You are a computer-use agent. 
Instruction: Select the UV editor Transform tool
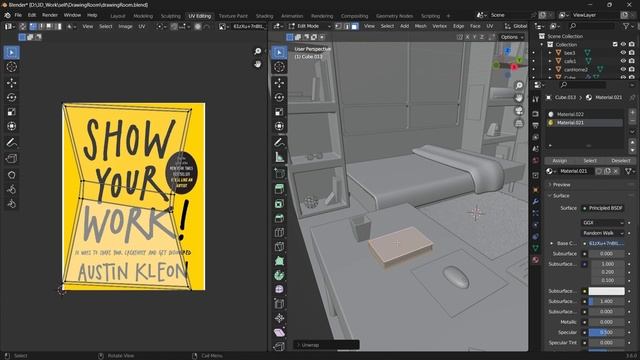pyautogui.click(x=11, y=127)
